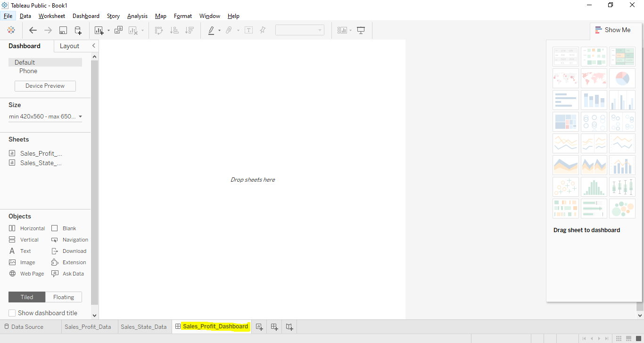
Task: Select the Navigation object
Action: pos(70,240)
